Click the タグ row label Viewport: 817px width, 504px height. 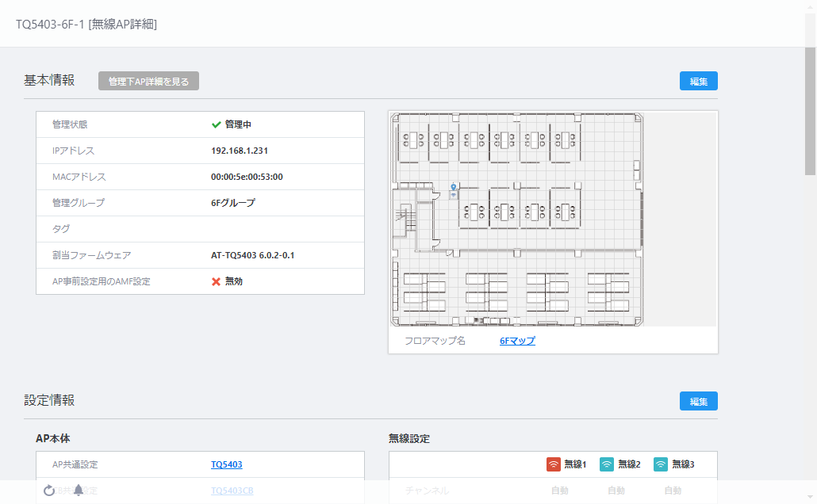[x=61, y=229]
